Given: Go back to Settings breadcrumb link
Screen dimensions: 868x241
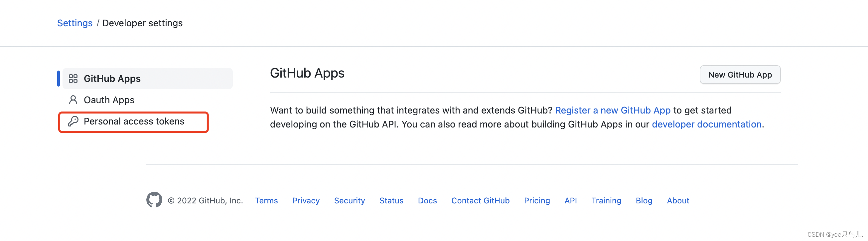Looking at the screenshot, I should (x=75, y=23).
